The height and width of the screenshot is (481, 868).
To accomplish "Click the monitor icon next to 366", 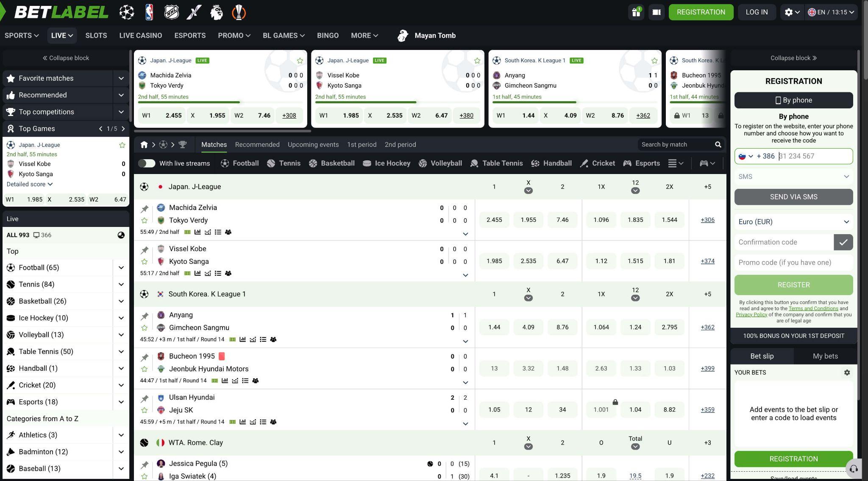I will (x=36, y=235).
